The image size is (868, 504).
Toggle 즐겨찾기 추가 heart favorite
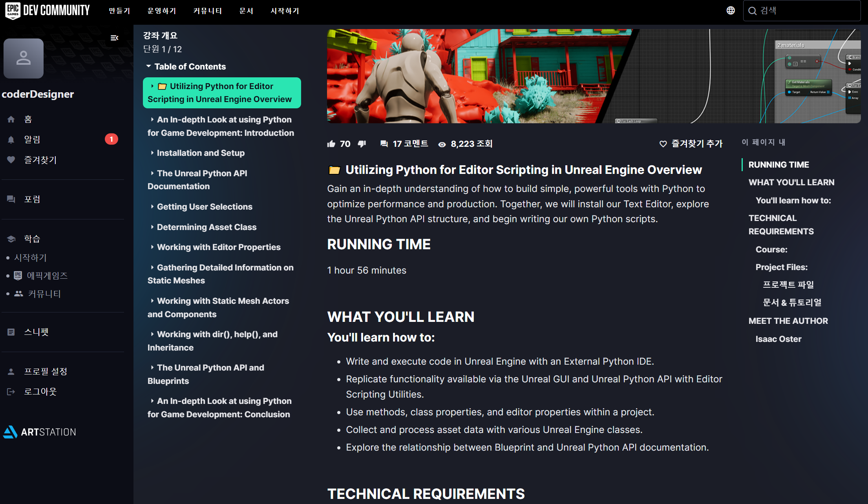(663, 144)
